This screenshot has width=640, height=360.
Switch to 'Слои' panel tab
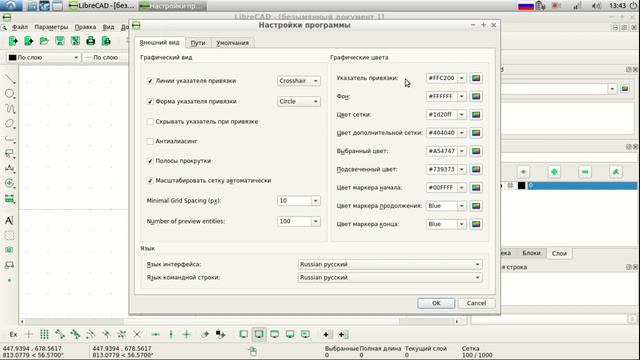[559, 253]
